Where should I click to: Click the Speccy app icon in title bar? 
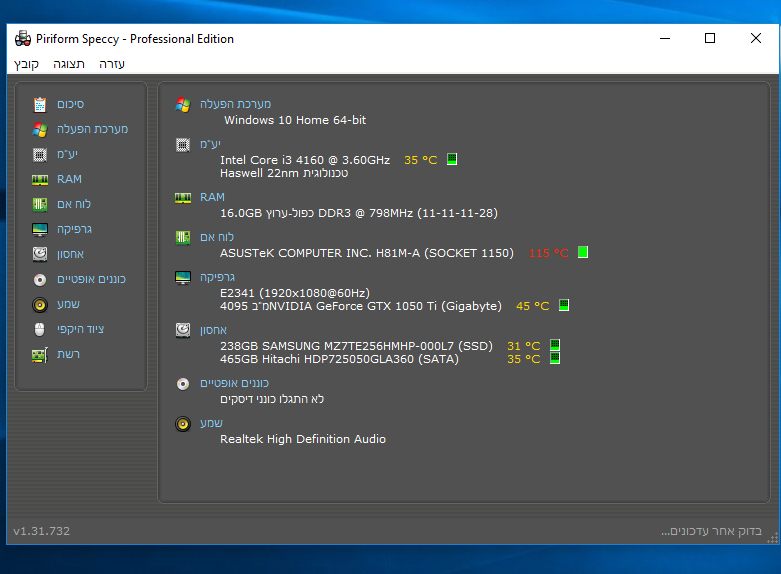23,38
